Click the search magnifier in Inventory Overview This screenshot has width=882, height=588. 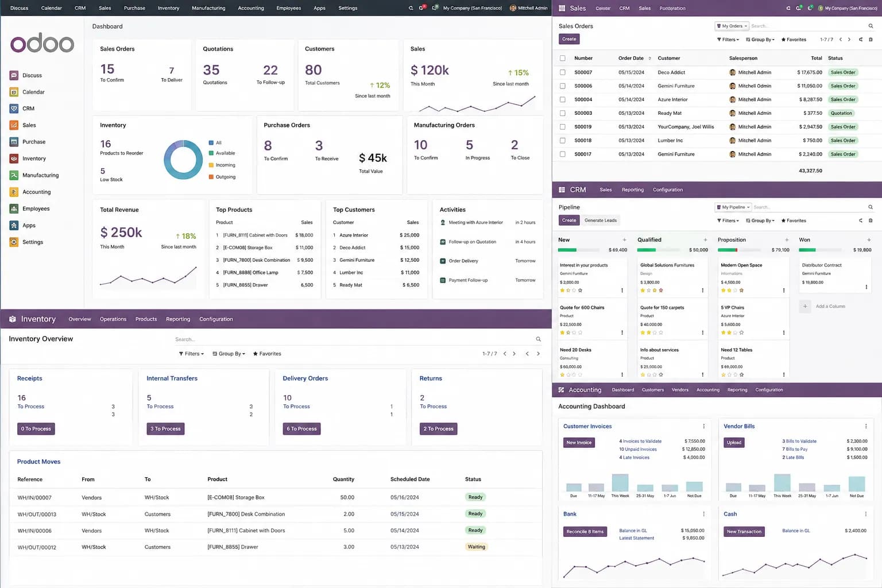(538, 339)
